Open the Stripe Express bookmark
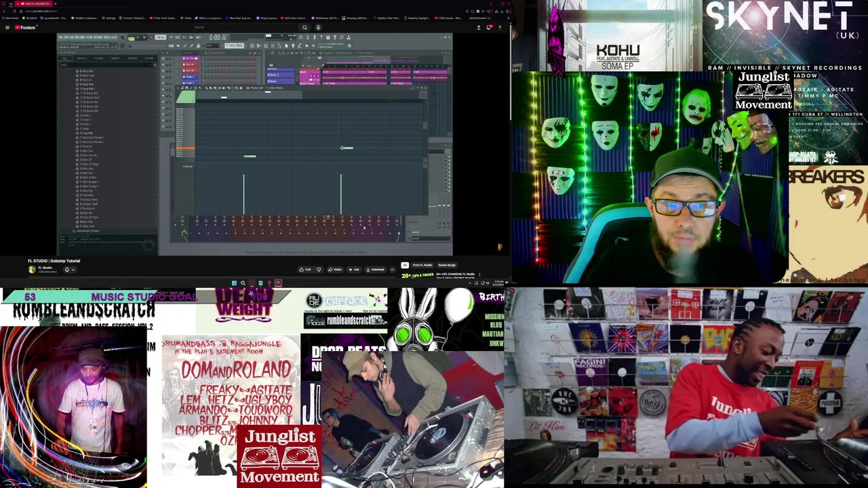 tap(267, 18)
